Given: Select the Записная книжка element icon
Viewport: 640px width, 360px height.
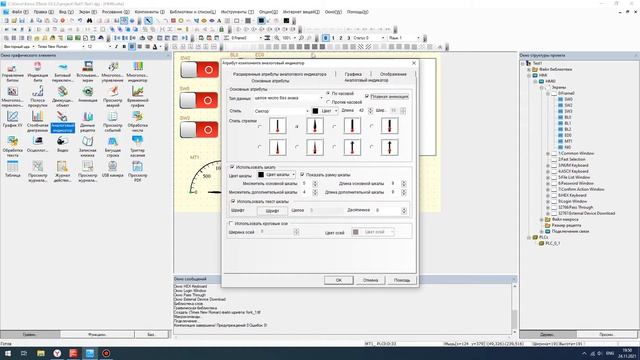Looking at the screenshot, I should [x=87, y=146].
